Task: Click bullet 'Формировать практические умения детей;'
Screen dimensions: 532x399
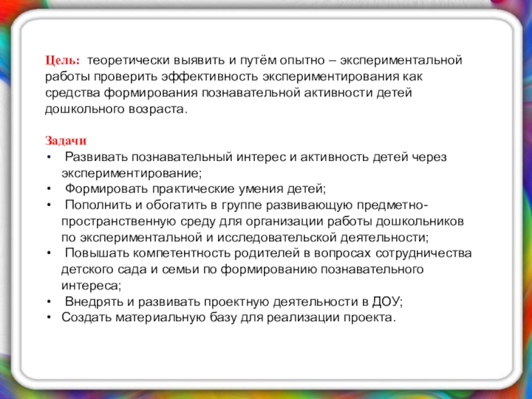Action: (x=196, y=189)
